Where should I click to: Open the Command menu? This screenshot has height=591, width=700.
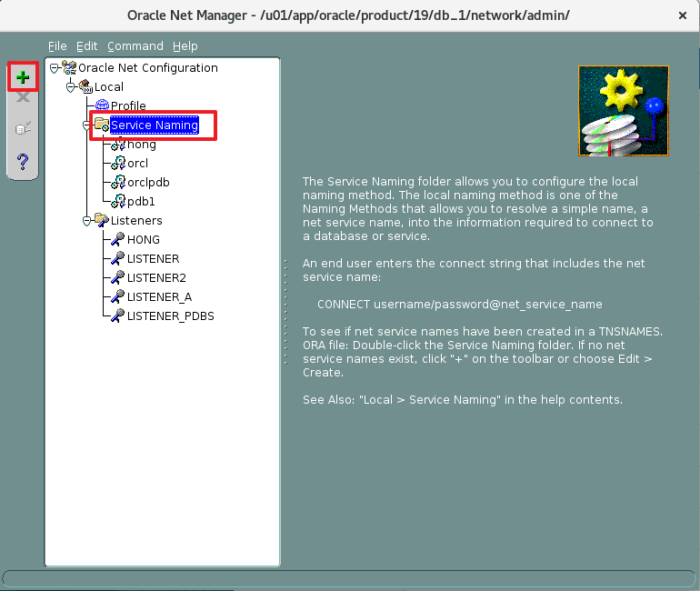(x=135, y=46)
